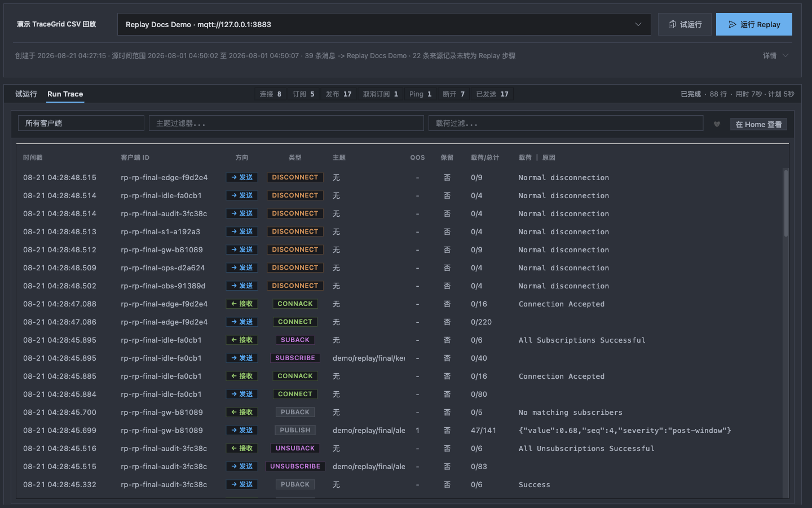The image size is (812, 508).
Task: Focus the 主题过滤器 topic filter field
Action: click(x=286, y=123)
